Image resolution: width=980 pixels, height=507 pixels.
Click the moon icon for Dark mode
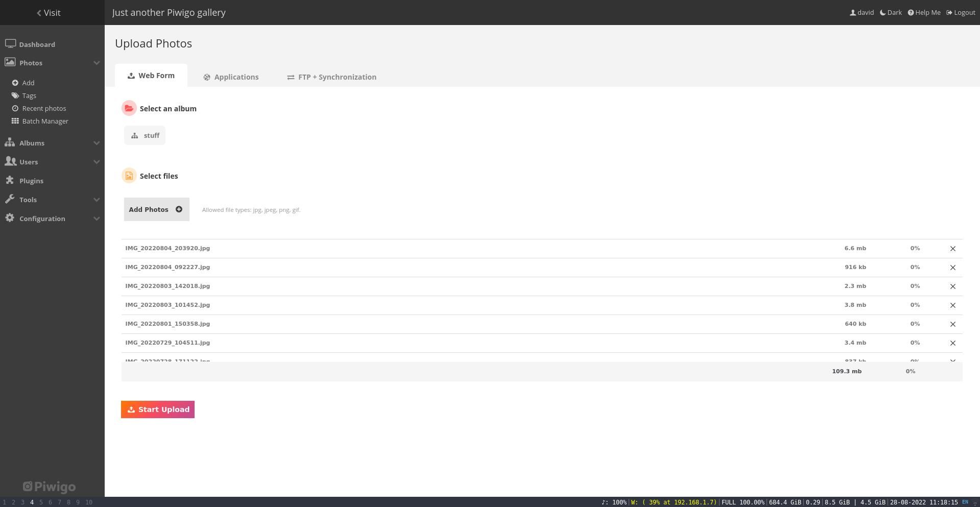[x=883, y=12]
